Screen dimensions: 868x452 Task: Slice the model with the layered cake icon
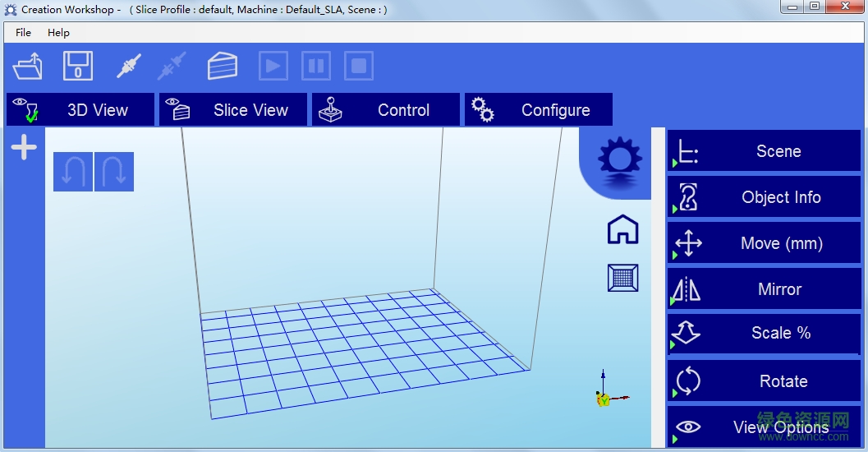tap(223, 66)
